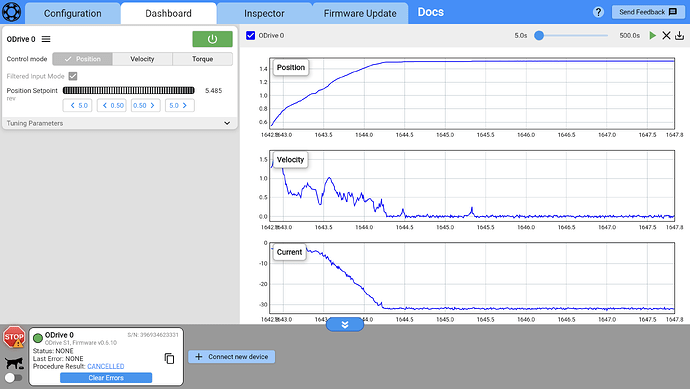Image resolution: width=690 pixels, height=389 pixels.
Task: Decrease setpoint by 0.50
Action: click(112, 106)
